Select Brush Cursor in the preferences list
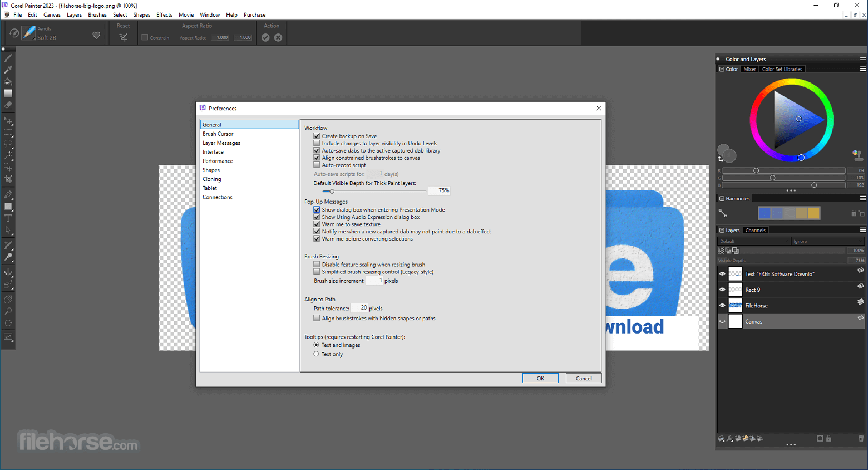This screenshot has width=868, height=470. click(x=249, y=134)
